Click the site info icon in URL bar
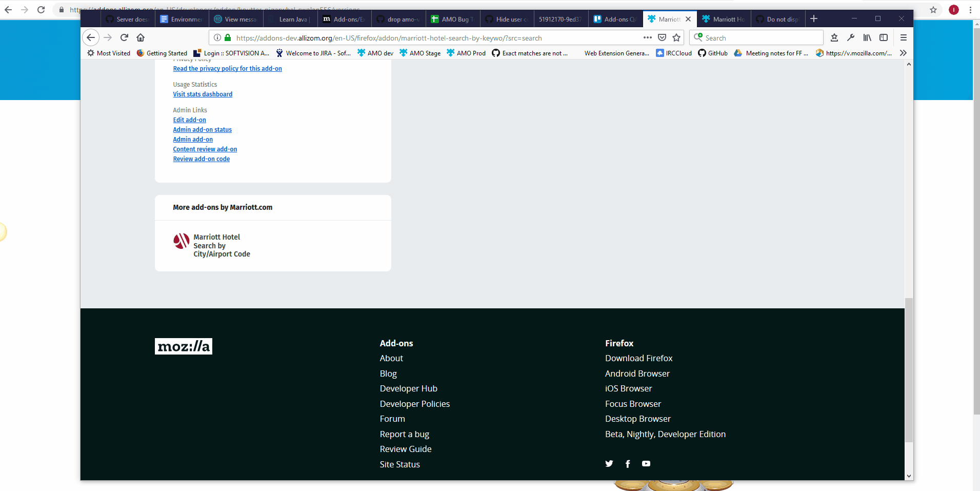The height and width of the screenshot is (491, 980). pos(217,37)
